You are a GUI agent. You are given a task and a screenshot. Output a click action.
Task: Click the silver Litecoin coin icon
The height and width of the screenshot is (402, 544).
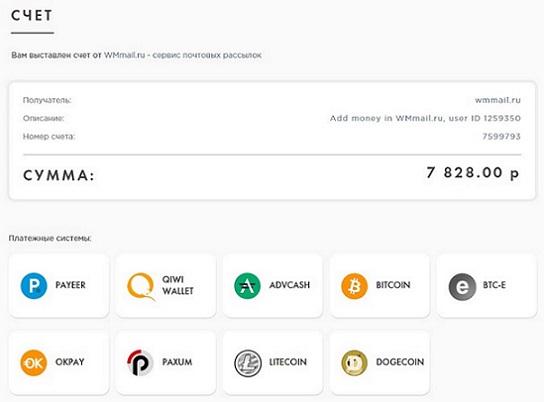point(248,363)
